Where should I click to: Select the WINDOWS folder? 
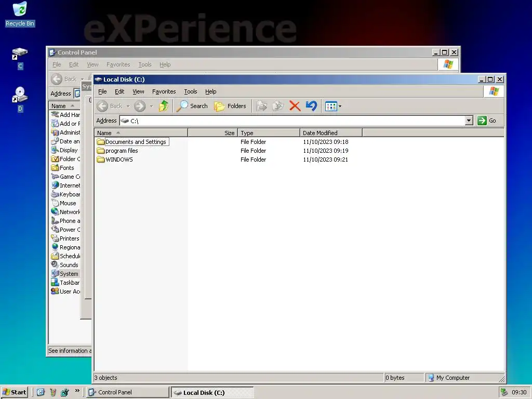(115, 159)
